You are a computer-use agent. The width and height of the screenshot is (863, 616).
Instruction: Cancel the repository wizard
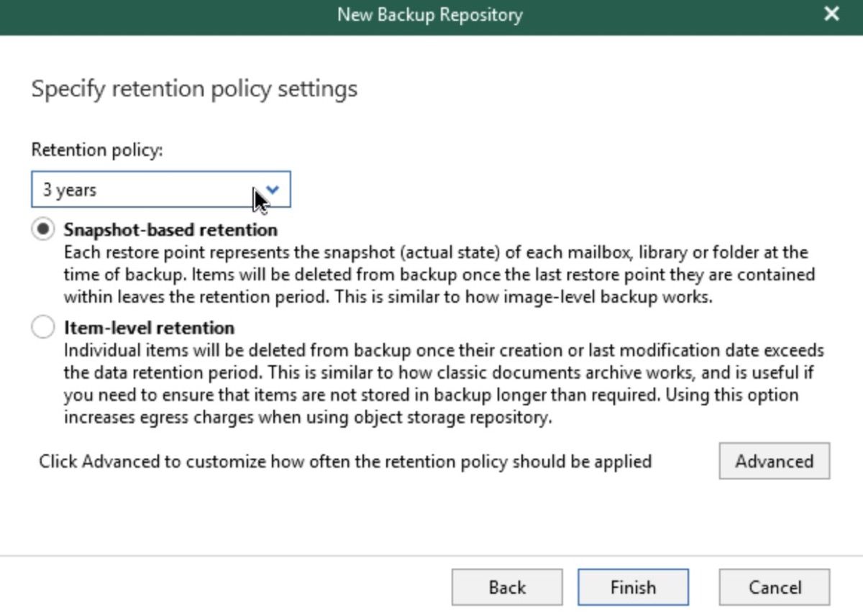tap(775, 587)
